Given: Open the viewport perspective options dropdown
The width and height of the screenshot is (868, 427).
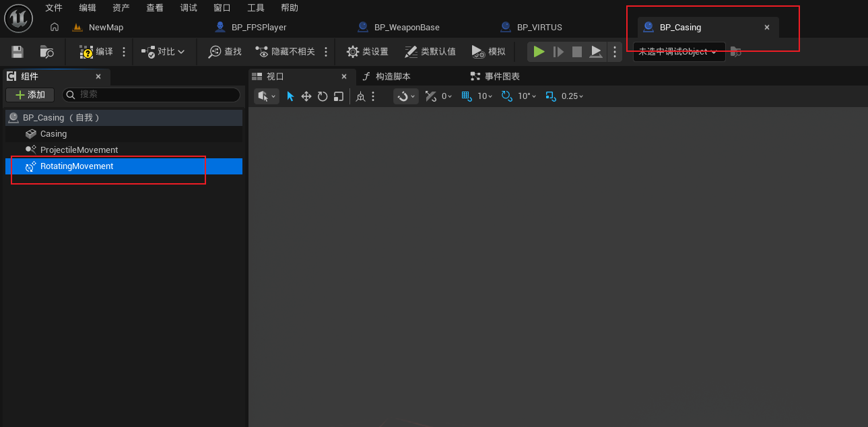Looking at the screenshot, I should pos(267,96).
